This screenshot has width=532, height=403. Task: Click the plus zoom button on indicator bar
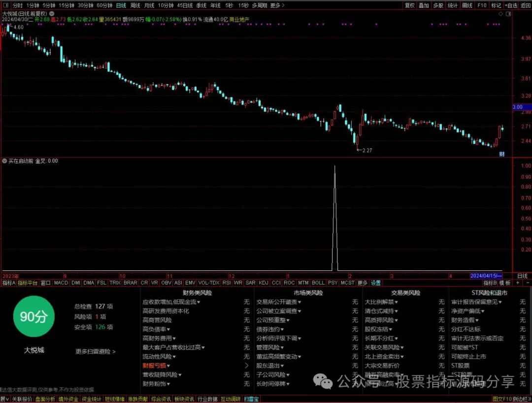[518, 283]
